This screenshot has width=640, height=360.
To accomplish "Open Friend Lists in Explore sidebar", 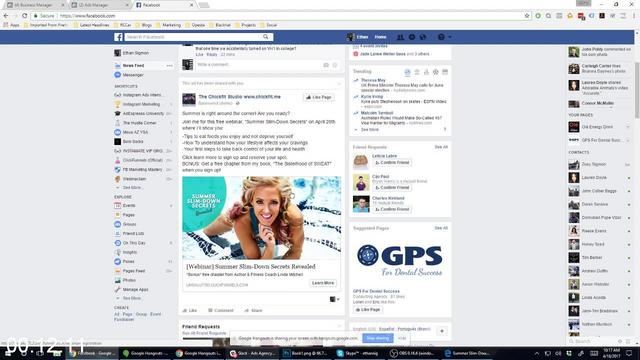I will click(x=133, y=233).
